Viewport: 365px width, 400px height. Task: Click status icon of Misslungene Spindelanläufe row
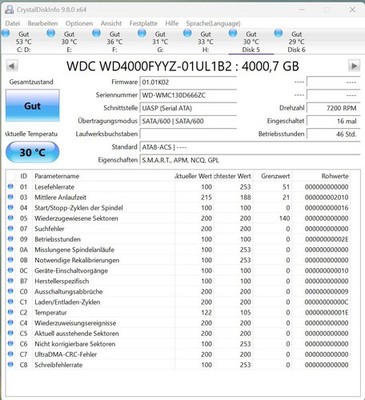pyautogui.click(x=11, y=249)
